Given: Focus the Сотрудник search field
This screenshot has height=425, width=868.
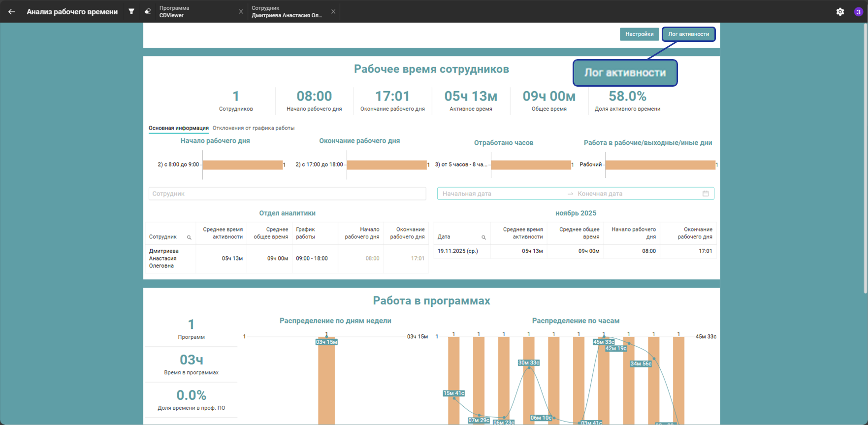Looking at the screenshot, I should 287,194.
